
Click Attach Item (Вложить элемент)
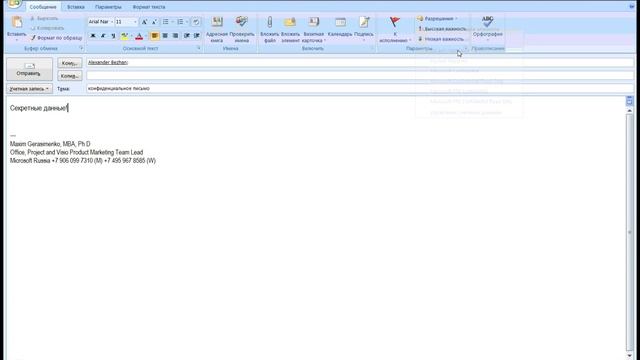tap(290, 29)
